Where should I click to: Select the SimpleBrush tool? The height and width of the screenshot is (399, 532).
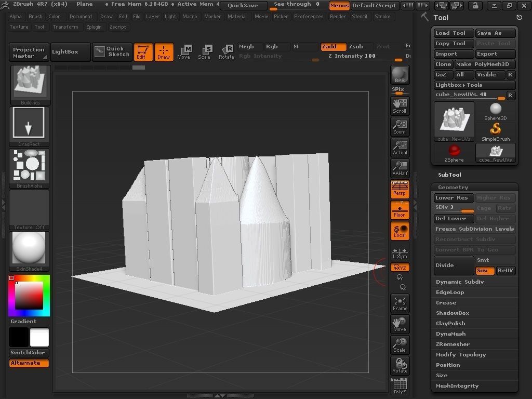tap(495, 132)
